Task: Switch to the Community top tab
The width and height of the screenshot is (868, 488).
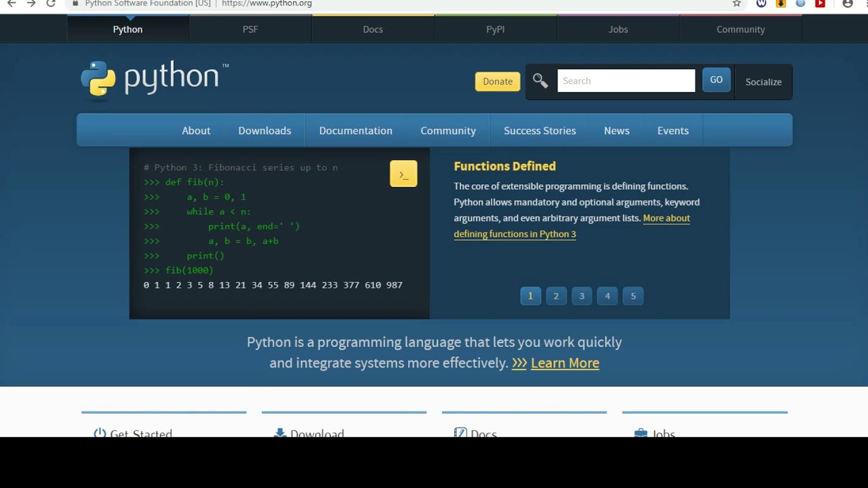Action: (x=741, y=29)
